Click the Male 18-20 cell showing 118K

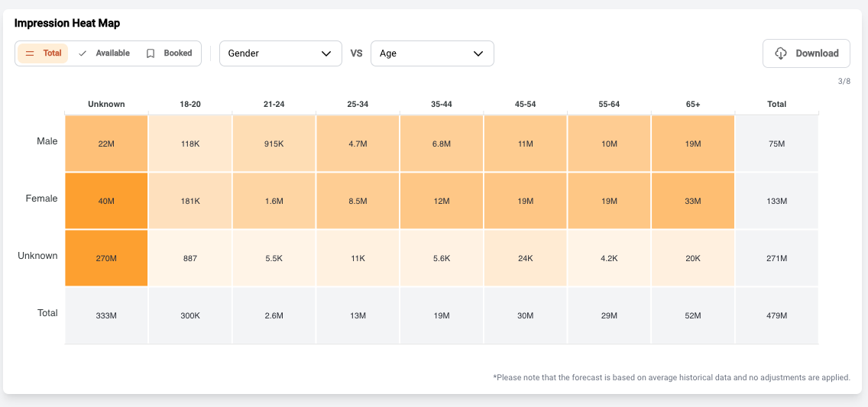[x=190, y=144]
